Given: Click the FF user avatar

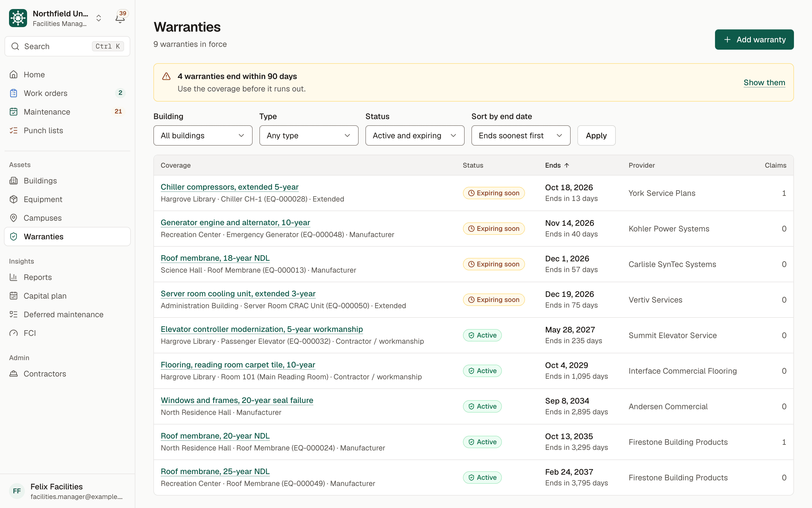Looking at the screenshot, I should click(x=17, y=491).
